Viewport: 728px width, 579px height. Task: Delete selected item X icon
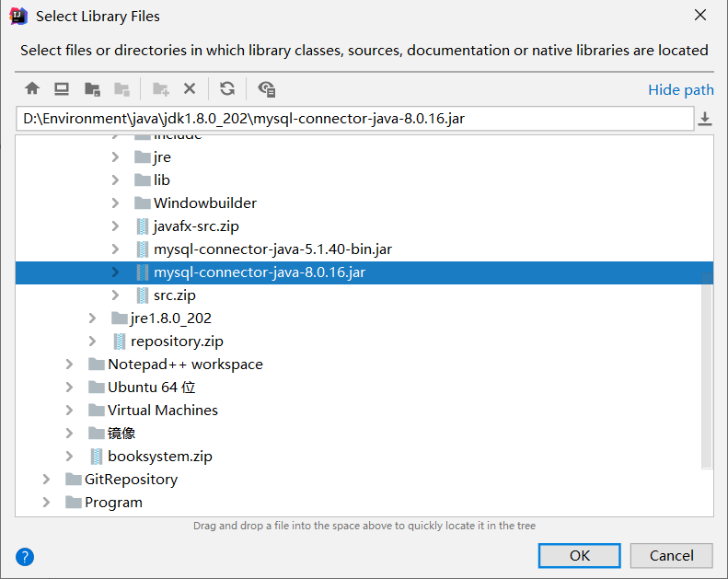point(190,88)
